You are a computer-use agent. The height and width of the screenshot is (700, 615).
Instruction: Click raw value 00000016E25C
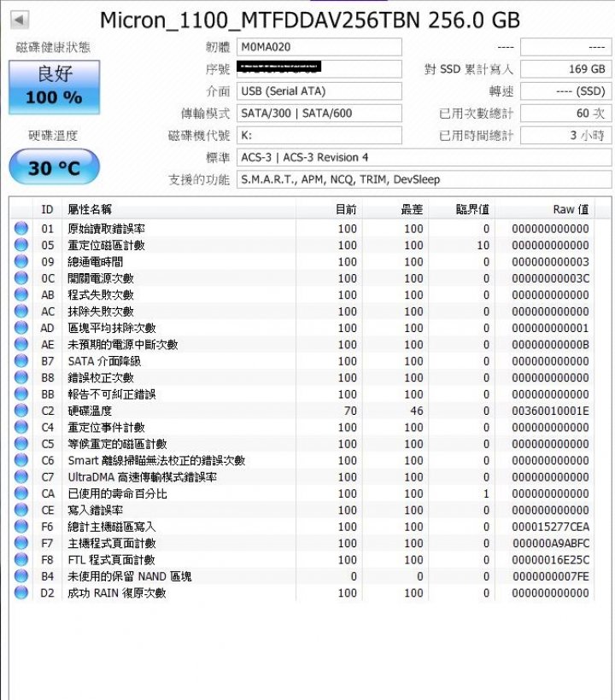(x=550, y=560)
